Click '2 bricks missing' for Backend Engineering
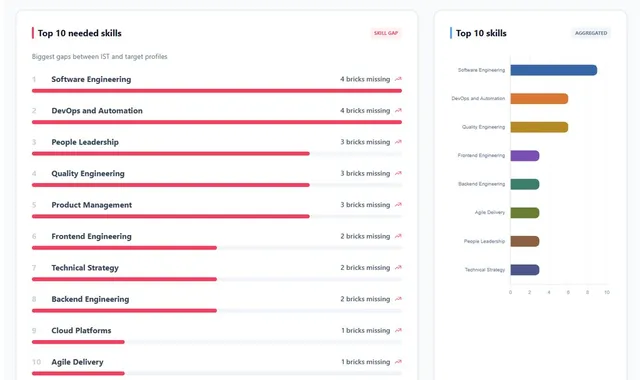The width and height of the screenshot is (640, 380). tap(365, 299)
